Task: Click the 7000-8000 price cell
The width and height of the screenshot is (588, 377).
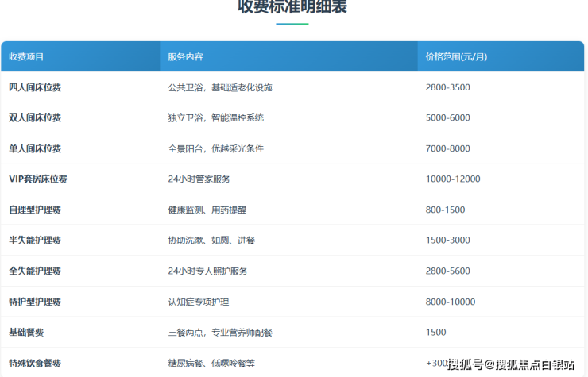Action: click(x=448, y=148)
